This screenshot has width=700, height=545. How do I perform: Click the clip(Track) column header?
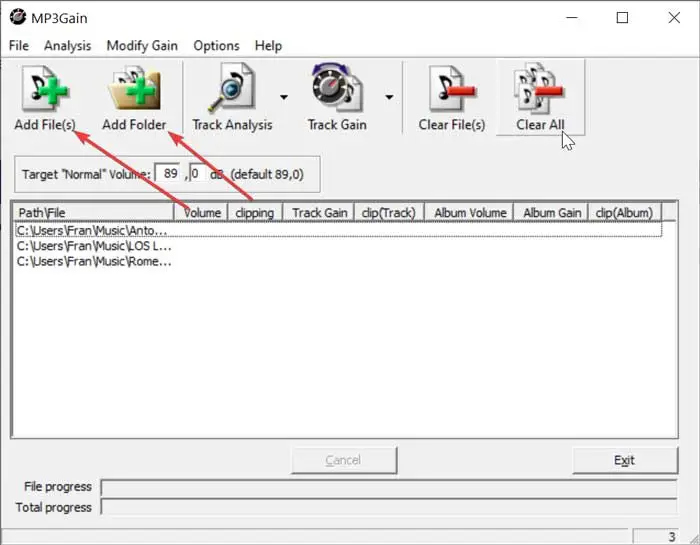point(388,212)
